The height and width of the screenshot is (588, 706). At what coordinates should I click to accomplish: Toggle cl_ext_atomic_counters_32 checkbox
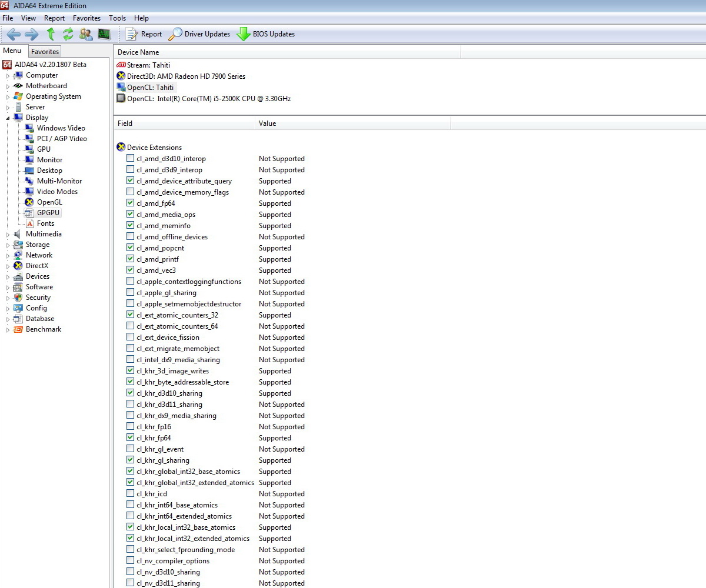tap(131, 315)
